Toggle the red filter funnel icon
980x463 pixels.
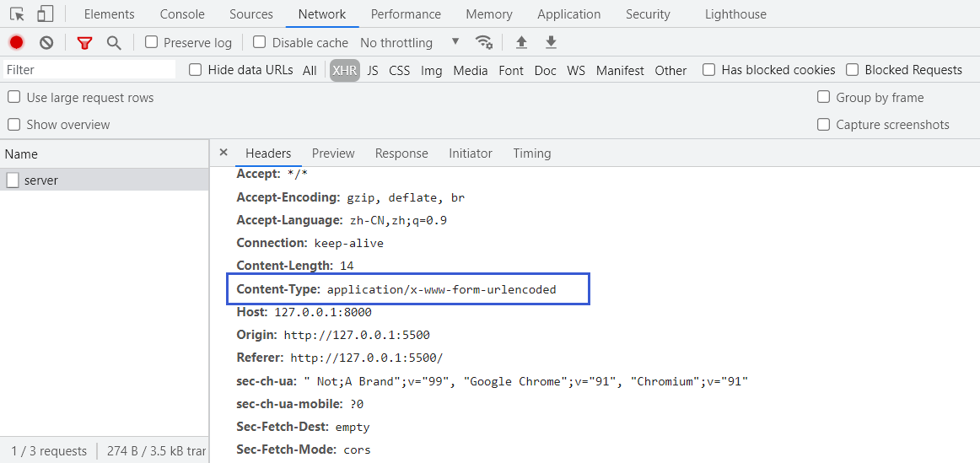(84, 42)
